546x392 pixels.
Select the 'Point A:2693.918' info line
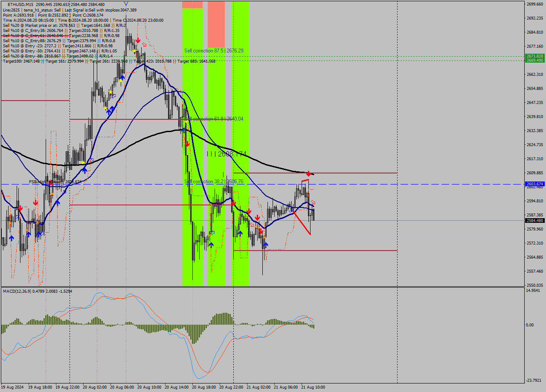53,15
